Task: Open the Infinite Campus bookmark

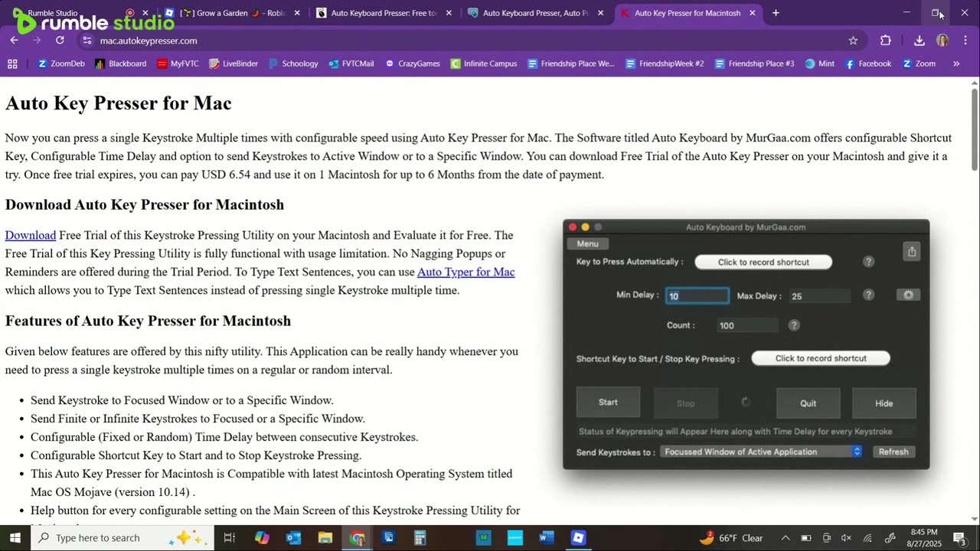Action: point(483,64)
